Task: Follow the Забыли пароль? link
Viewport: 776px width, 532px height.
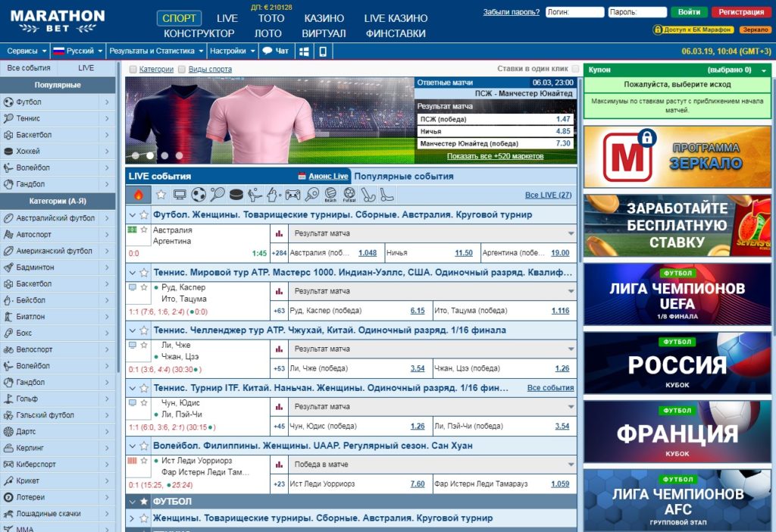Action: pos(512,12)
